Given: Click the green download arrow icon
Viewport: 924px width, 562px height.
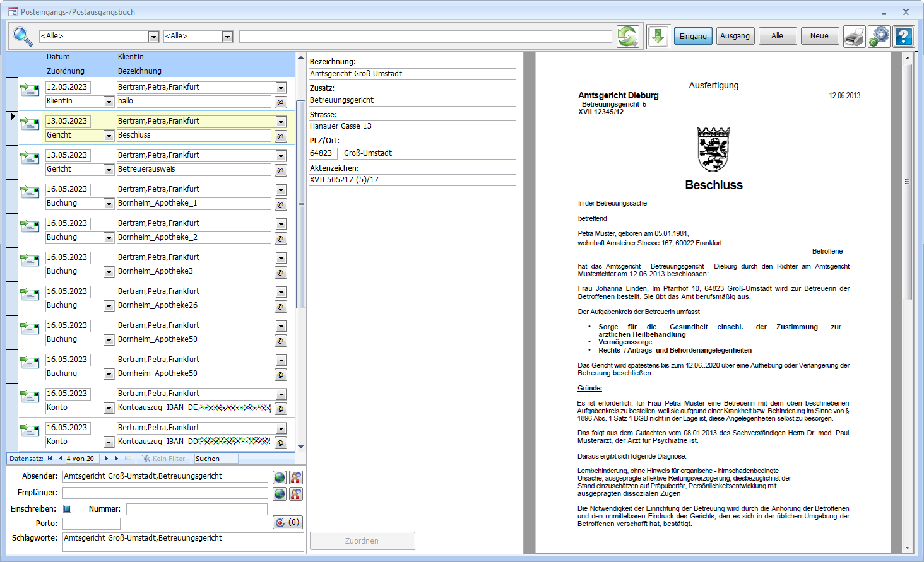Looking at the screenshot, I should (x=658, y=37).
